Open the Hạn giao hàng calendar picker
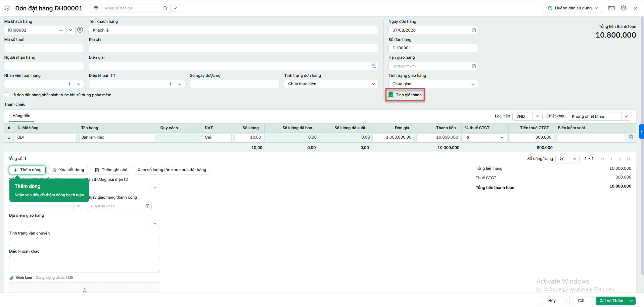 [x=474, y=66]
